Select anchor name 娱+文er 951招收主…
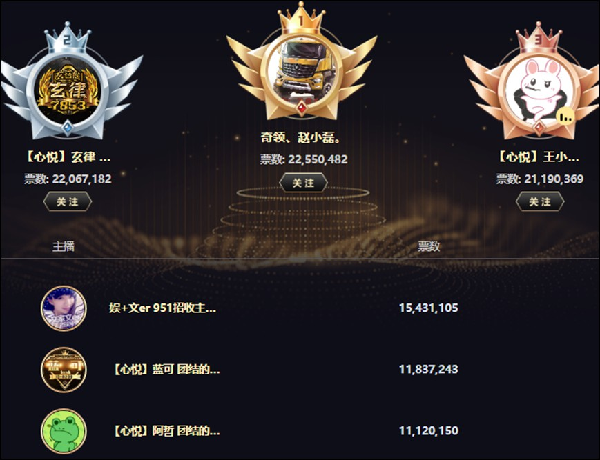Image resolution: width=600 pixels, height=460 pixels. (x=162, y=308)
